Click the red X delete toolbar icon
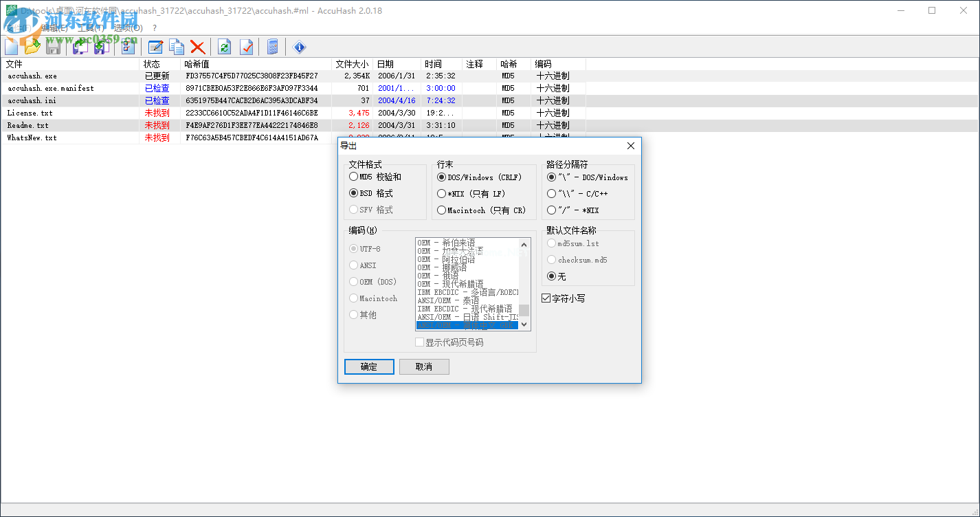The width and height of the screenshot is (980, 517). coord(197,47)
